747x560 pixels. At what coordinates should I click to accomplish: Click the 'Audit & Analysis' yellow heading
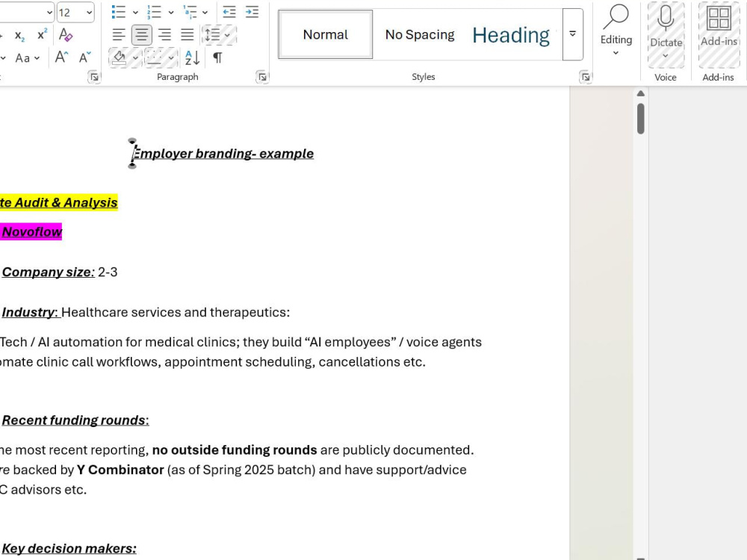pos(66,202)
